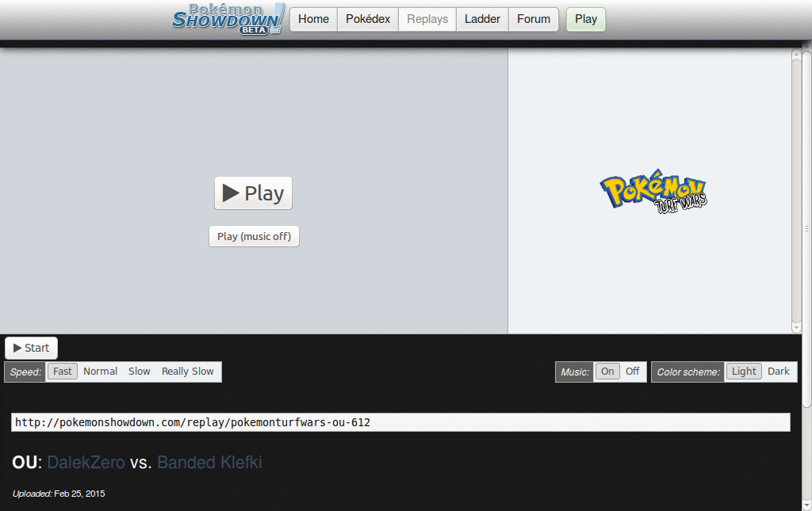The width and height of the screenshot is (812, 511).
Task: Click the green Play nav button
Action: tap(586, 19)
